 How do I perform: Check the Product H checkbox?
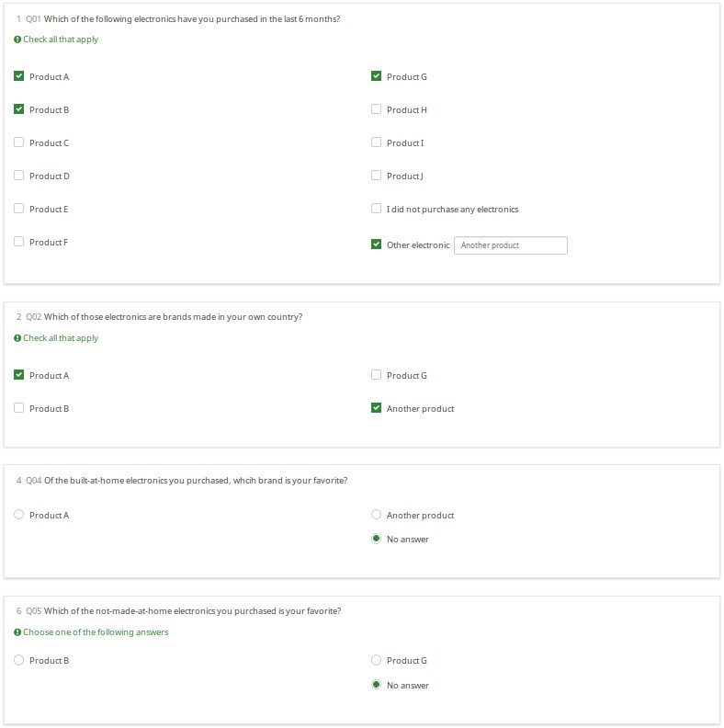tap(376, 109)
